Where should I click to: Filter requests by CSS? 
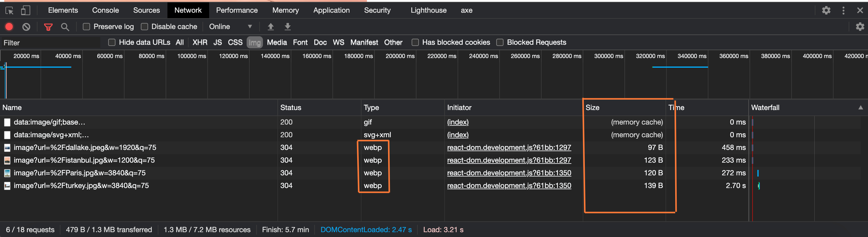point(235,43)
